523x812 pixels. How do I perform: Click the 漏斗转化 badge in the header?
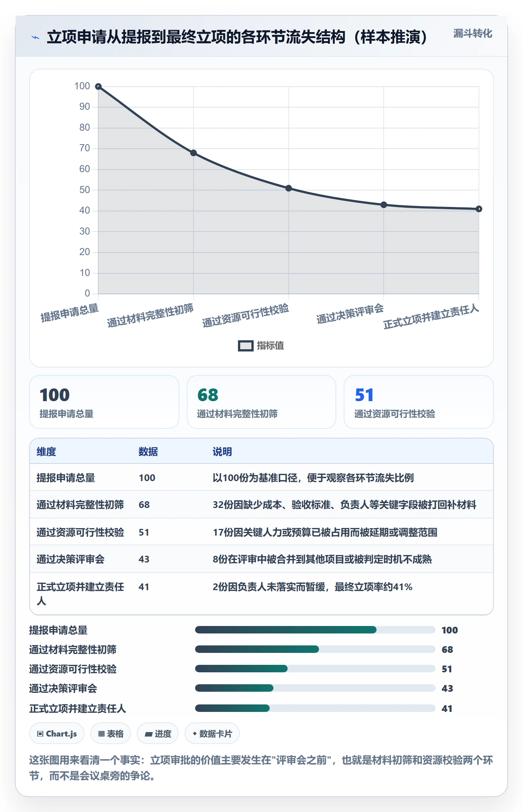pos(473,34)
